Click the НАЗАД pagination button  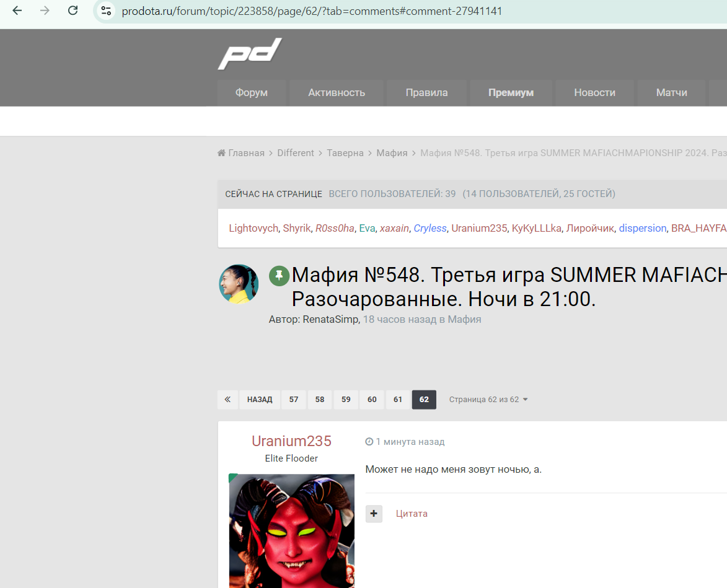[260, 399]
